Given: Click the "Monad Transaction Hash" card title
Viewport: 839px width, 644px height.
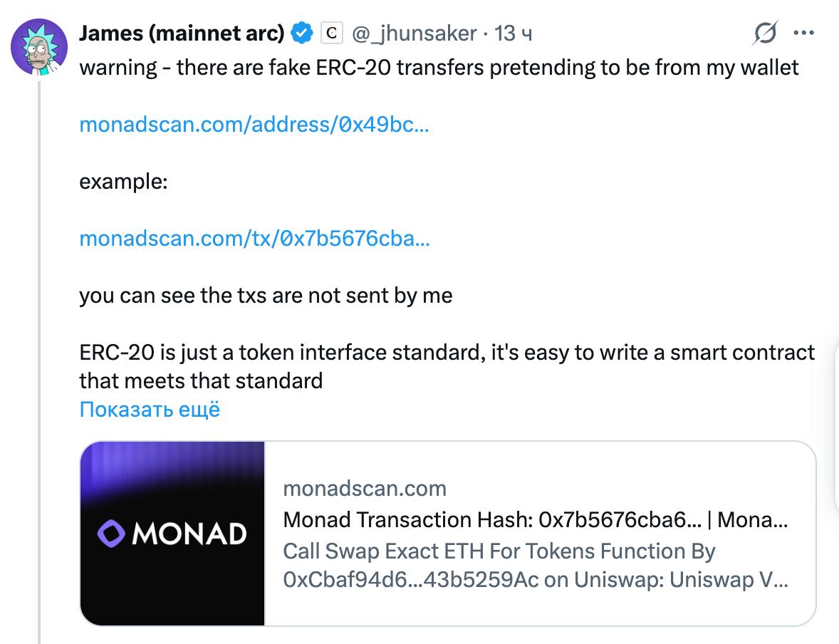Looking at the screenshot, I should pos(536,520).
